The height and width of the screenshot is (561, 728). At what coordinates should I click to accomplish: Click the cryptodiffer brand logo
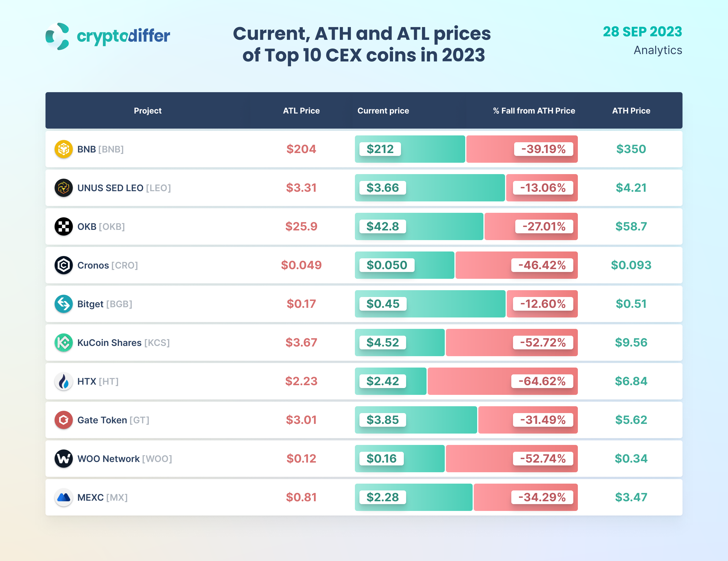(107, 36)
